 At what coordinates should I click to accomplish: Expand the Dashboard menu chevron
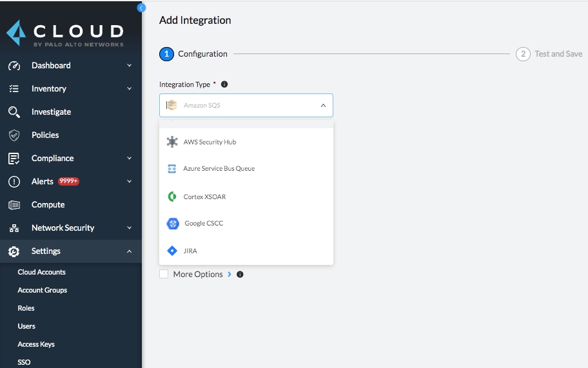(x=129, y=66)
